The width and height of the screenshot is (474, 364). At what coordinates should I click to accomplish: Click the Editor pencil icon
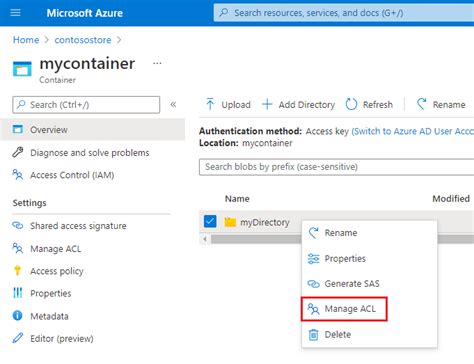(18, 338)
